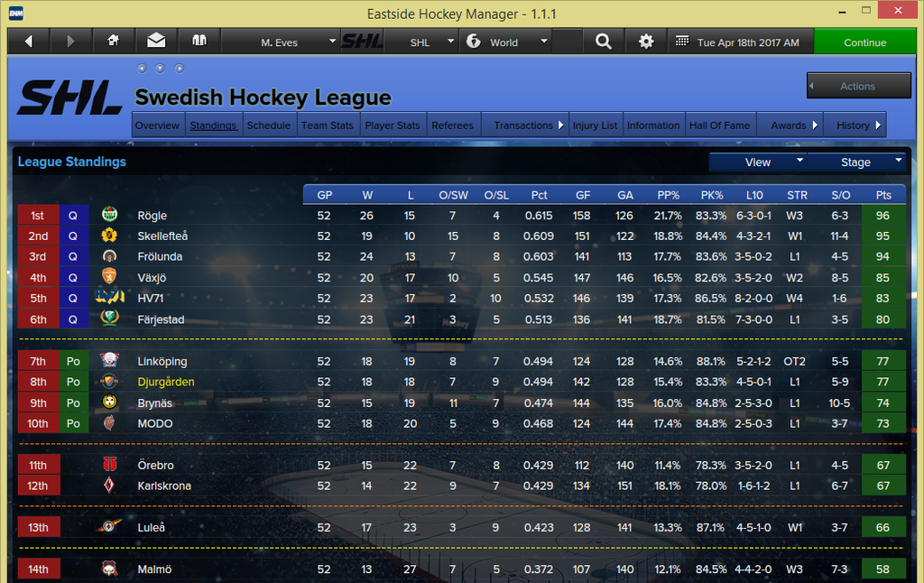Open the Referees tab
924x583 pixels.
[453, 125]
